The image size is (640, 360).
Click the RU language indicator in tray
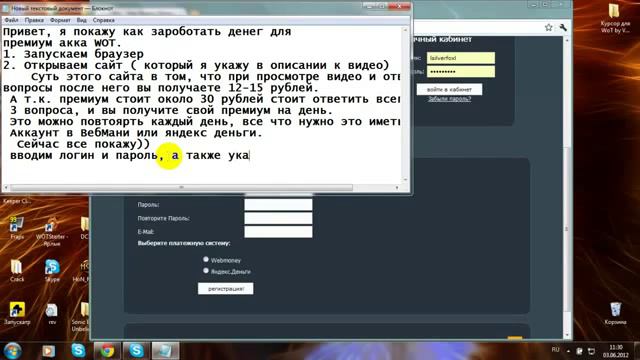pos(555,350)
